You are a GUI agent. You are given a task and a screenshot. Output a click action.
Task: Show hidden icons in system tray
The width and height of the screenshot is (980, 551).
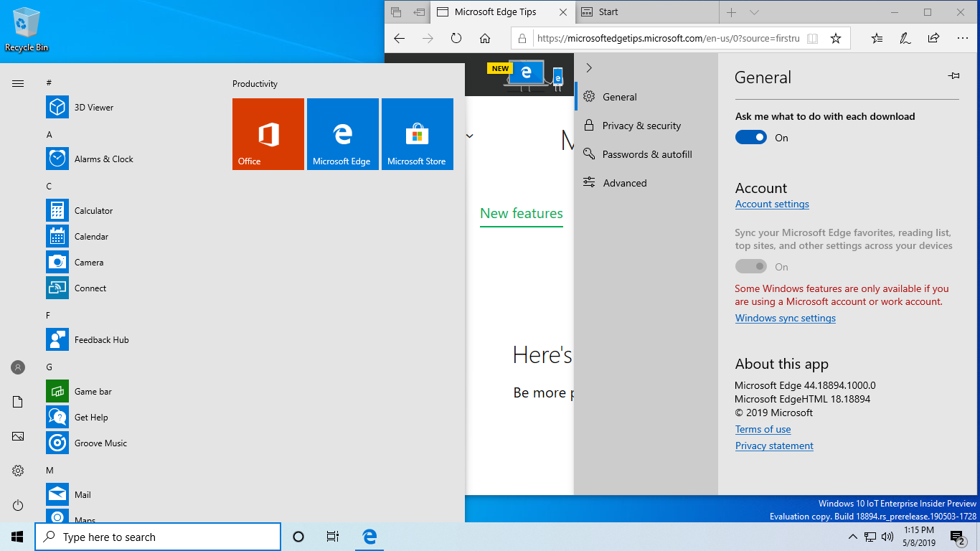click(x=852, y=537)
